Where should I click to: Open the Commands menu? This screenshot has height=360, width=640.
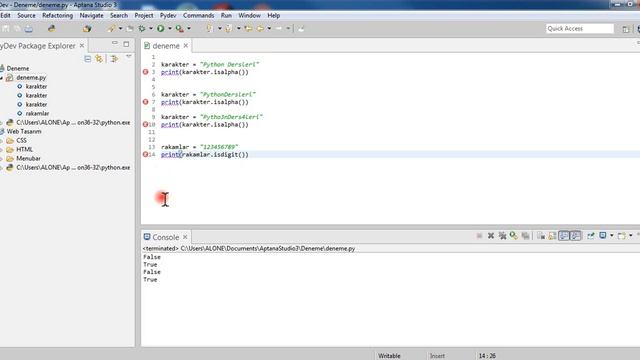click(x=199, y=16)
